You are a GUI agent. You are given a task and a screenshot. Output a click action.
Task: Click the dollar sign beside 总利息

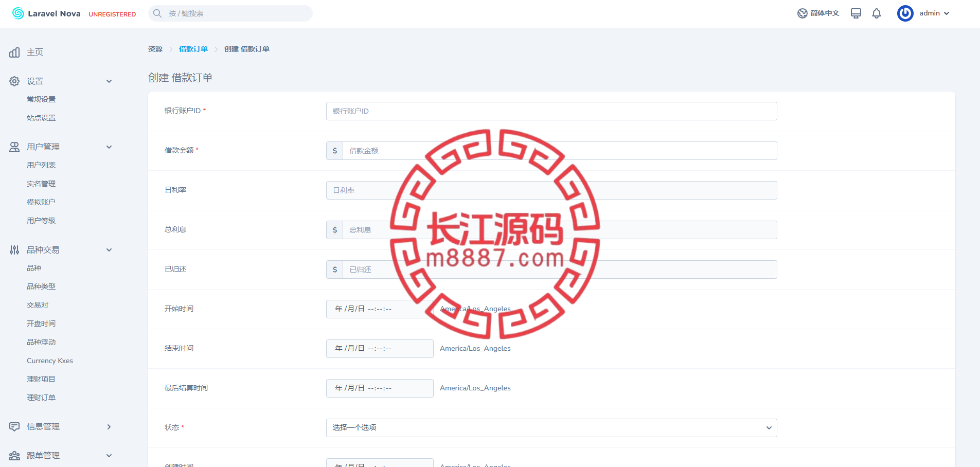[335, 230]
